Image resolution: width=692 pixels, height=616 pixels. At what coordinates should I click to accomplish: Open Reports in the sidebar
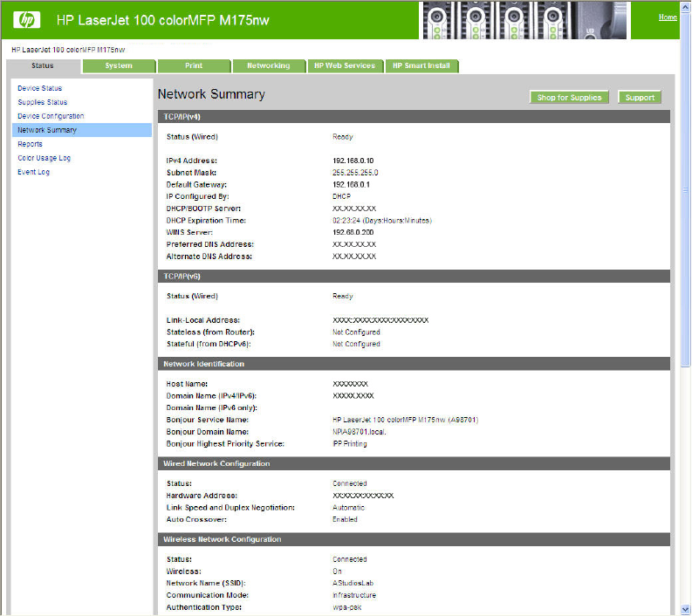30,144
